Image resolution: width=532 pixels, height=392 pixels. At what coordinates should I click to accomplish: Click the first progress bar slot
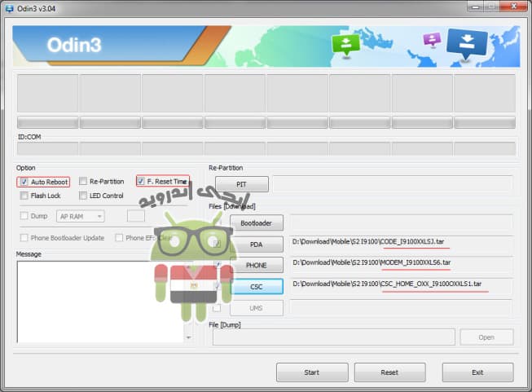pos(47,122)
